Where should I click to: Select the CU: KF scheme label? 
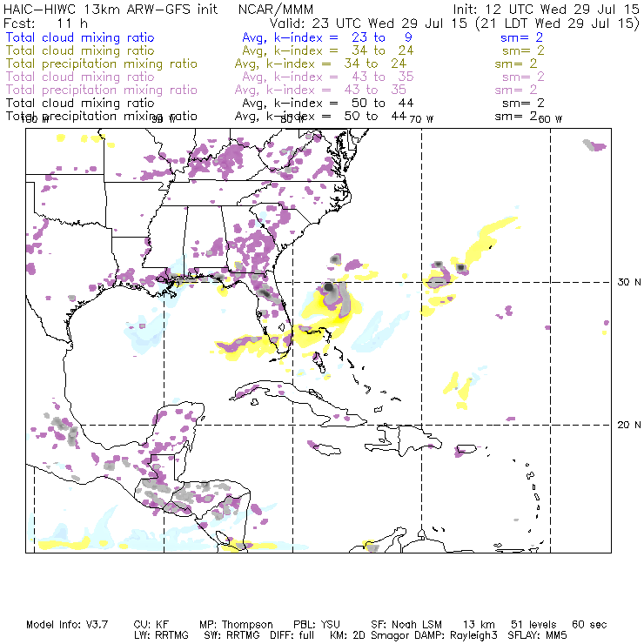point(151,625)
